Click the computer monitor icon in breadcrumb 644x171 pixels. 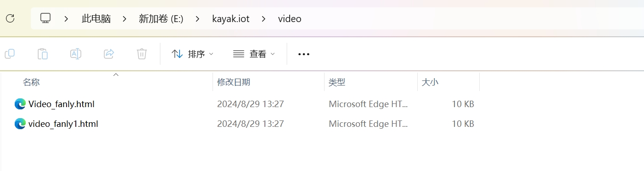[45, 18]
